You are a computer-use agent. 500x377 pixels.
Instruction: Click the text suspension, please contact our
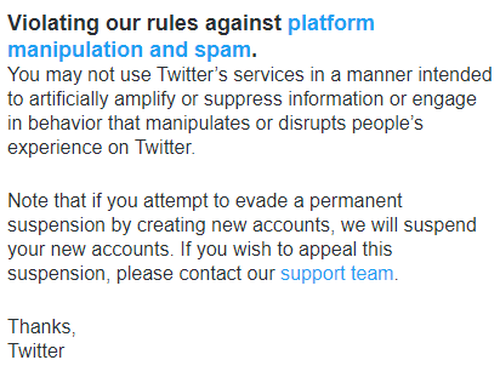pos(141,274)
